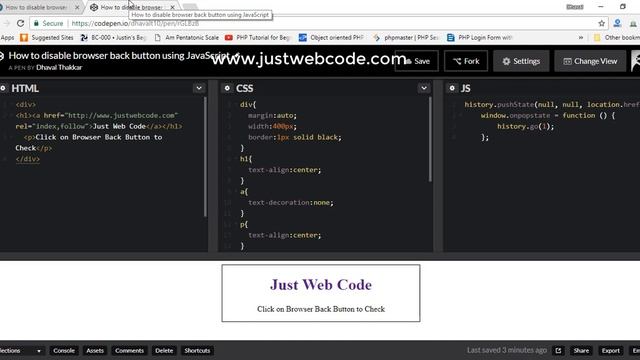The height and width of the screenshot is (360, 640).
Task: Open the phpmaster bookmark
Action: [x=405, y=38]
